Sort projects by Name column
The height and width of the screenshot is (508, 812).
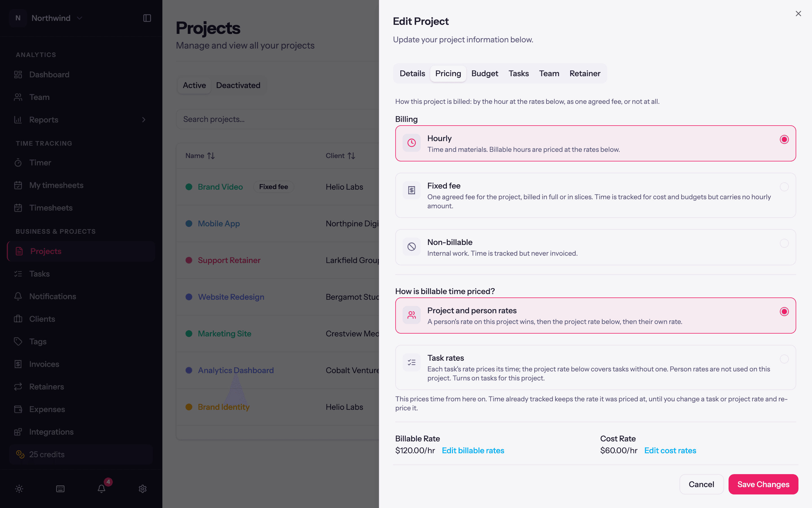(x=200, y=156)
